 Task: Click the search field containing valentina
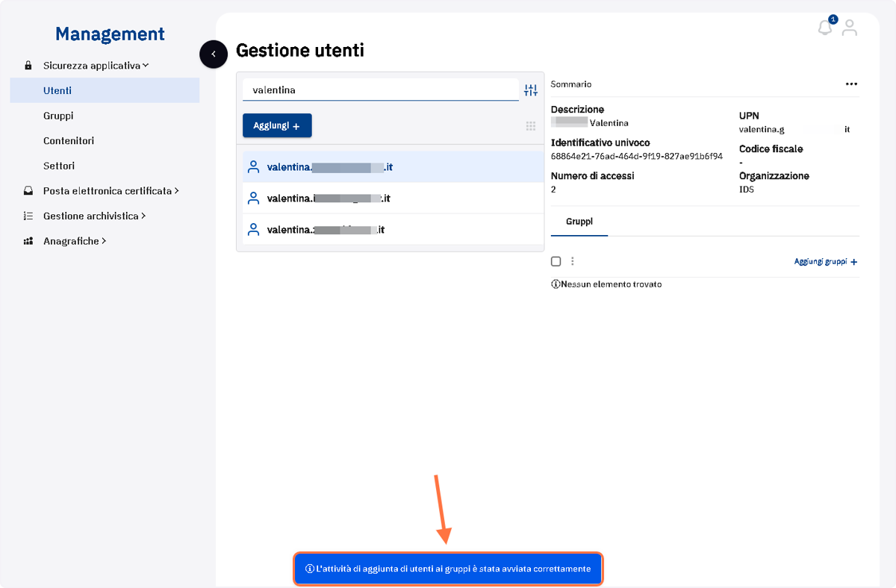pyautogui.click(x=381, y=90)
